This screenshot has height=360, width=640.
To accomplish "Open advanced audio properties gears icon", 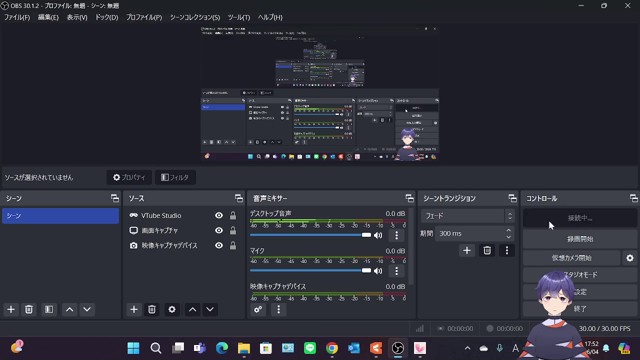I will point(258,309).
